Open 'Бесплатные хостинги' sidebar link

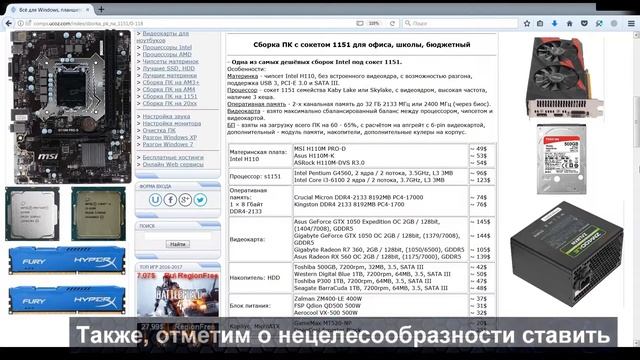(x=173, y=157)
